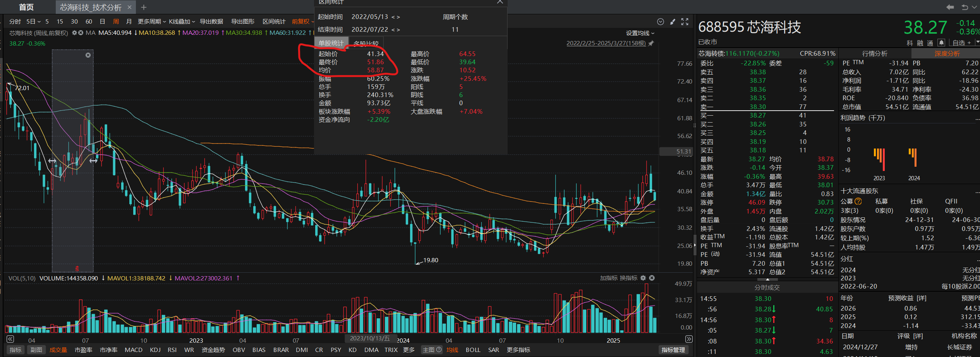Select the drawing brush tool
This screenshot has height=357, width=980.
(673, 22)
